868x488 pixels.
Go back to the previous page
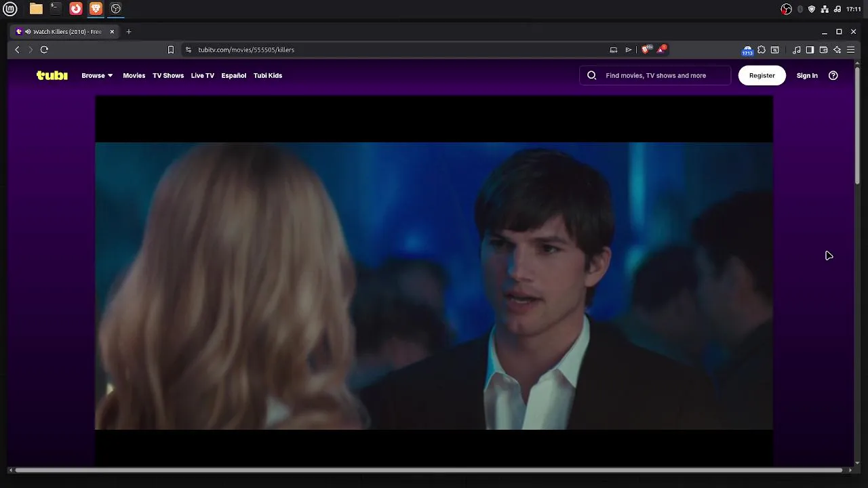pos(17,49)
